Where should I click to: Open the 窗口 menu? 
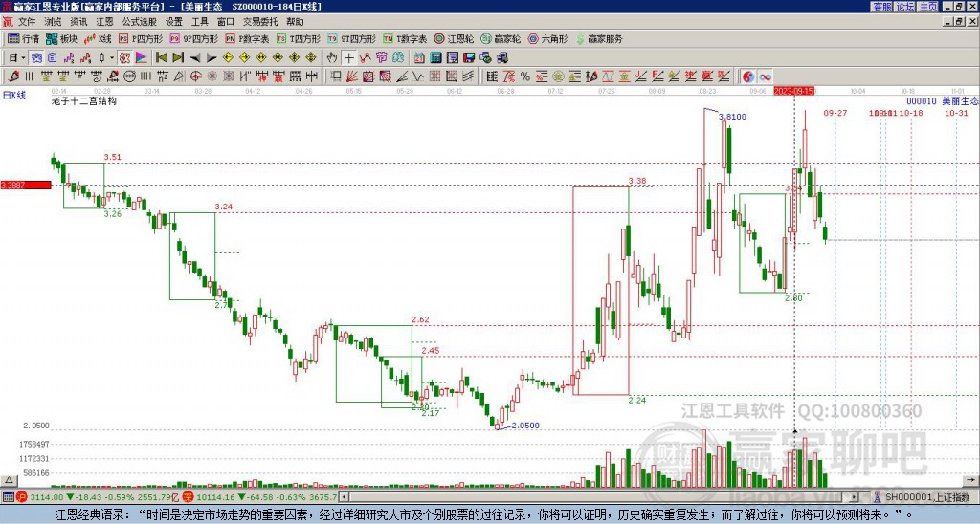(226, 22)
